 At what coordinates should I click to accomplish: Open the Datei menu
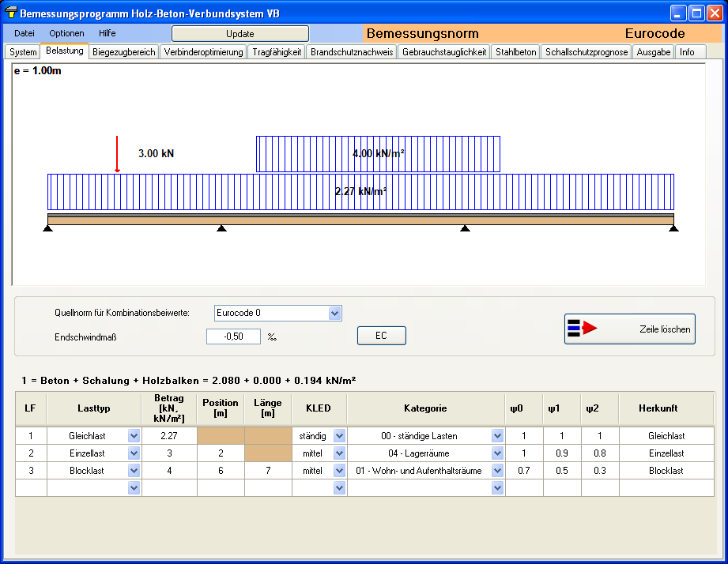point(25,33)
